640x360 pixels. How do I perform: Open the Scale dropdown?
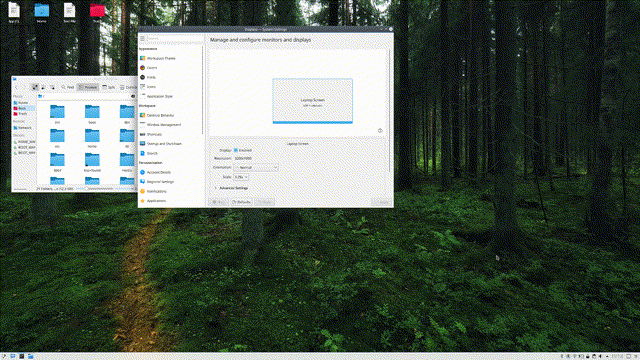(241, 177)
